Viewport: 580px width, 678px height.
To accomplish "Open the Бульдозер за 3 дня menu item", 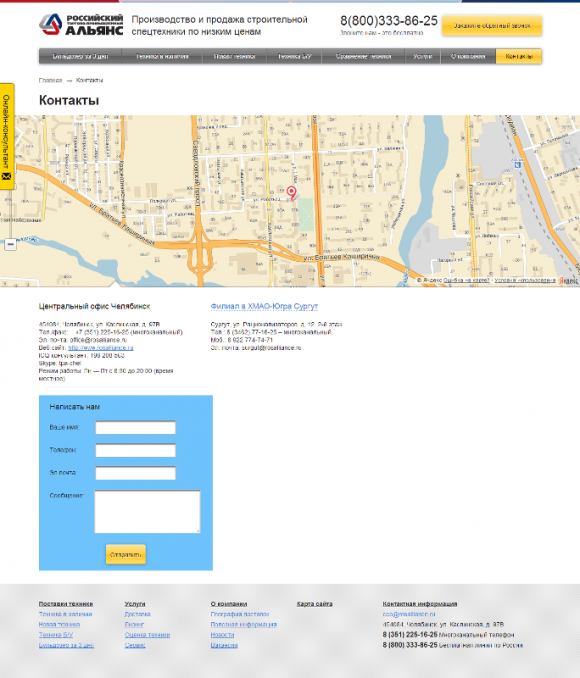I will [x=80, y=56].
